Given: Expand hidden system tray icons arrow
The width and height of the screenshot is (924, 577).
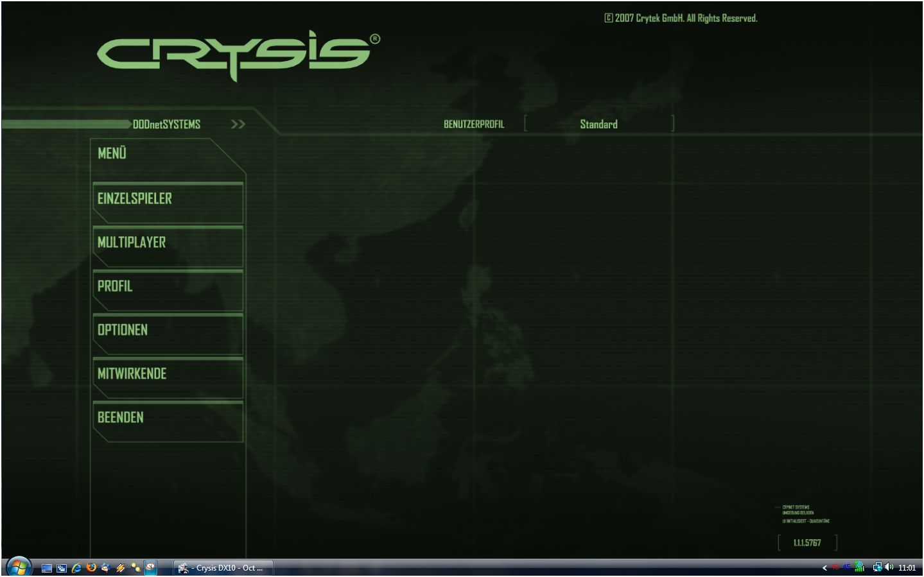Looking at the screenshot, I should tap(824, 568).
